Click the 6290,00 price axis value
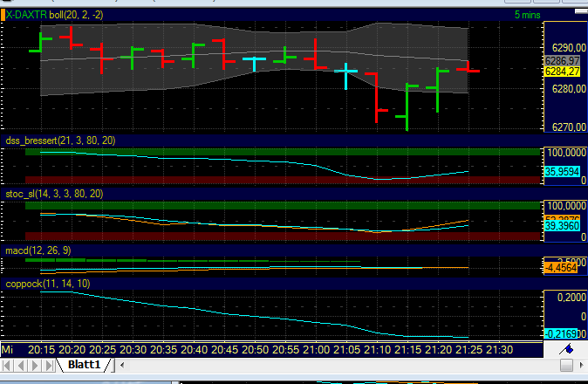Viewport: 588px width, 384px height. pos(569,48)
